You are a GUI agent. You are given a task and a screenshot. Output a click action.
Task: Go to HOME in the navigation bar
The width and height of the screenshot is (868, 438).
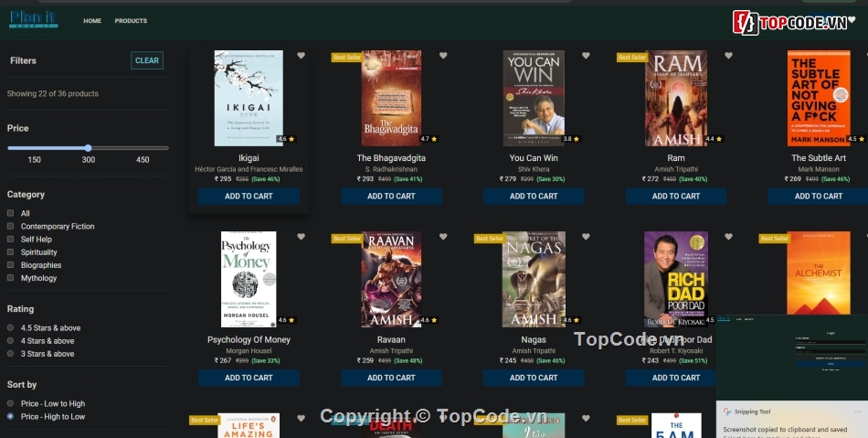click(x=92, y=21)
